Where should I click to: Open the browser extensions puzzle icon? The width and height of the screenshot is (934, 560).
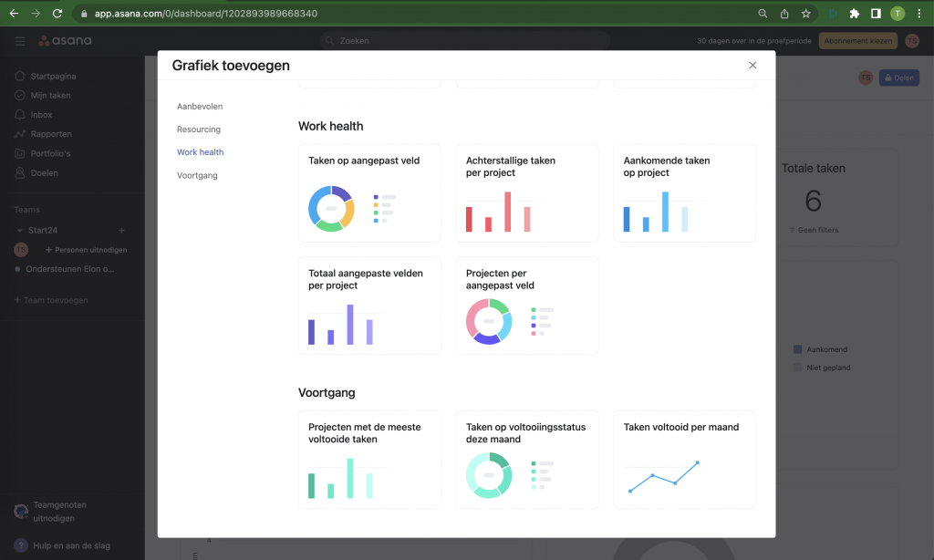pyautogui.click(x=854, y=14)
